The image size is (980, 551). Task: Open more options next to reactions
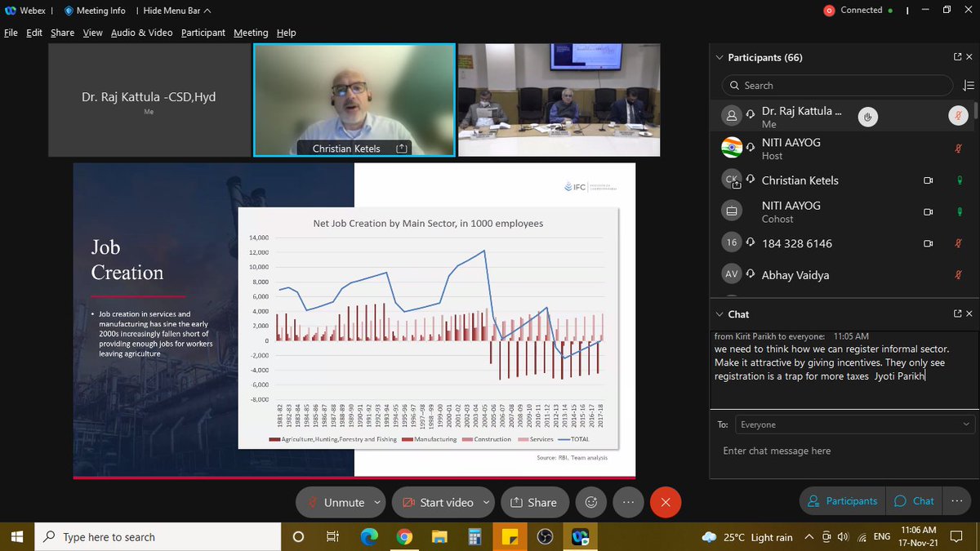(x=628, y=502)
